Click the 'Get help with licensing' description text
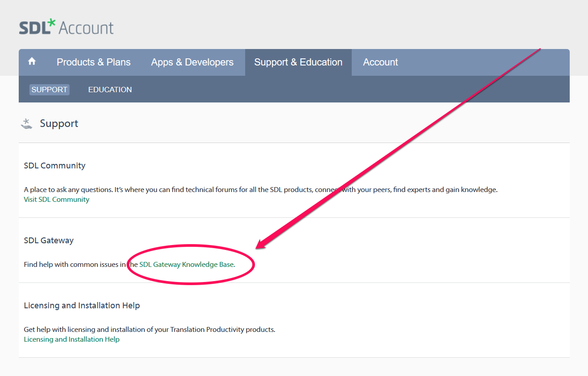 pyautogui.click(x=150, y=330)
